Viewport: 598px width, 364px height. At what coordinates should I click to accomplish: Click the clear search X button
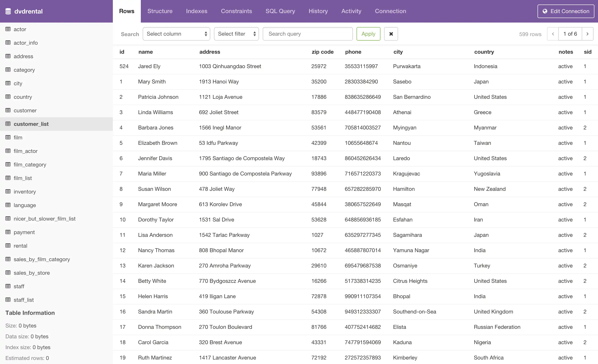coord(390,34)
